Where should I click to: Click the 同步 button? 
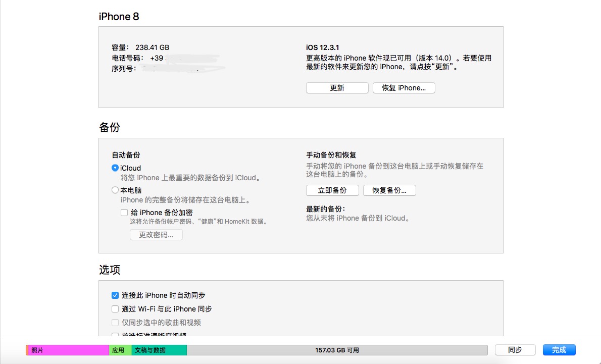click(x=515, y=350)
